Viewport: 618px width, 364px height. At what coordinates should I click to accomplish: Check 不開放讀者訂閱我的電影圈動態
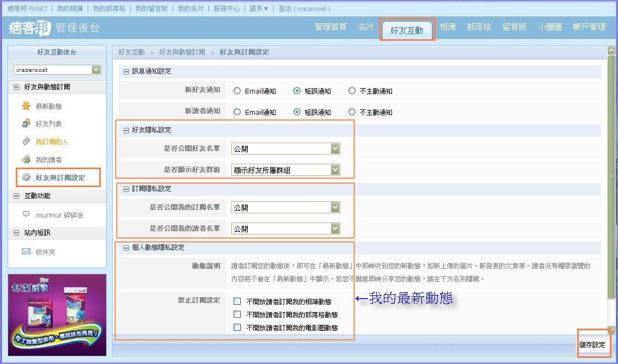point(237,328)
